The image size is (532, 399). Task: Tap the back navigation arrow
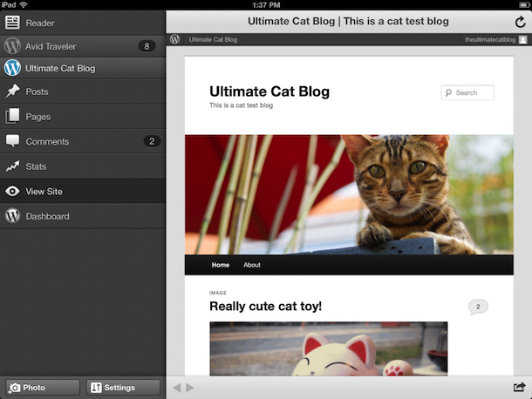(x=177, y=388)
